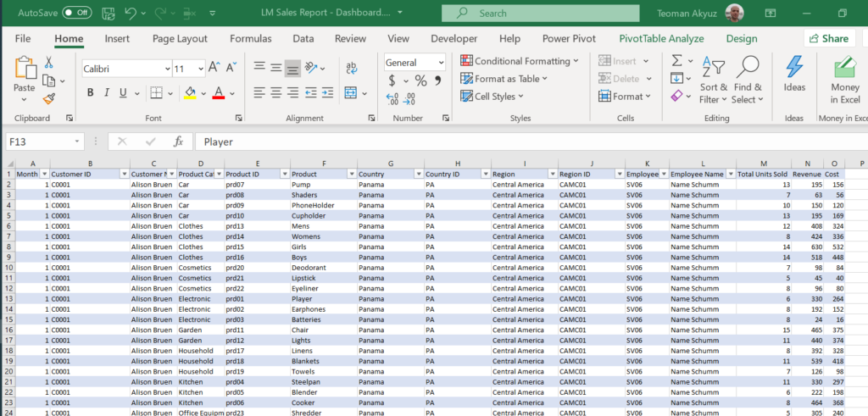This screenshot has height=416, width=868.
Task: Open the PivotTable Analyze tab
Action: tap(661, 39)
